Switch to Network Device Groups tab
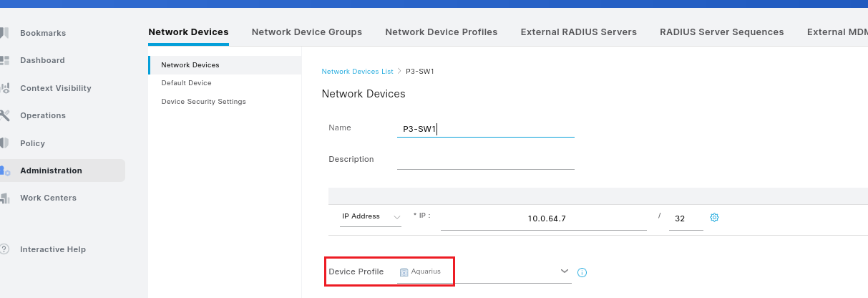The width and height of the screenshot is (868, 298). [x=307, y=32]
